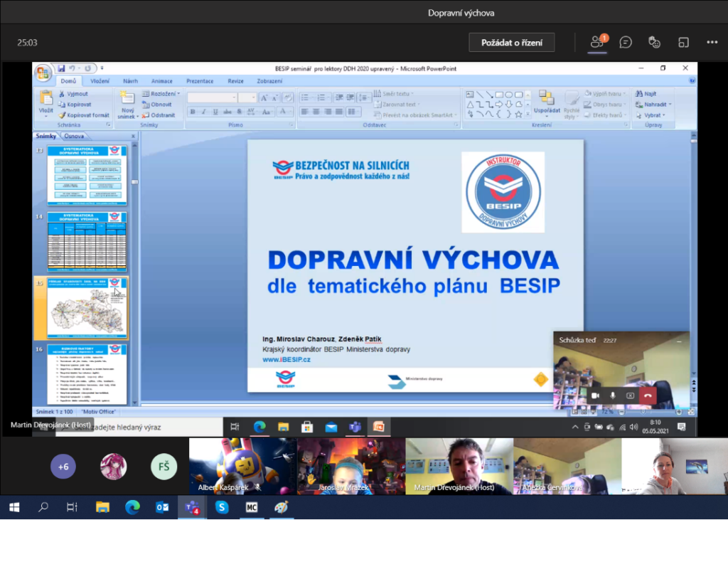728x584 pixels.
Task: Toggle camera in the Schůzka teď overlay
Action: point(595,395)
